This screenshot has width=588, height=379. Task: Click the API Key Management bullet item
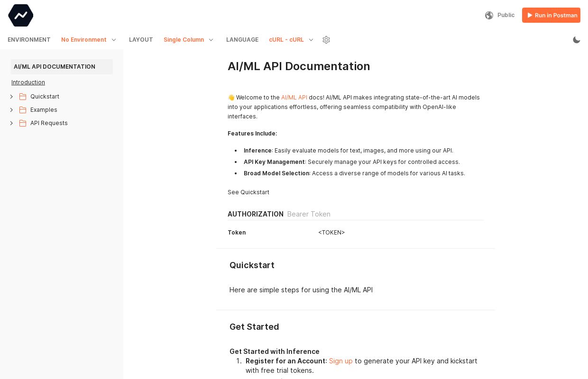point(352,162)
